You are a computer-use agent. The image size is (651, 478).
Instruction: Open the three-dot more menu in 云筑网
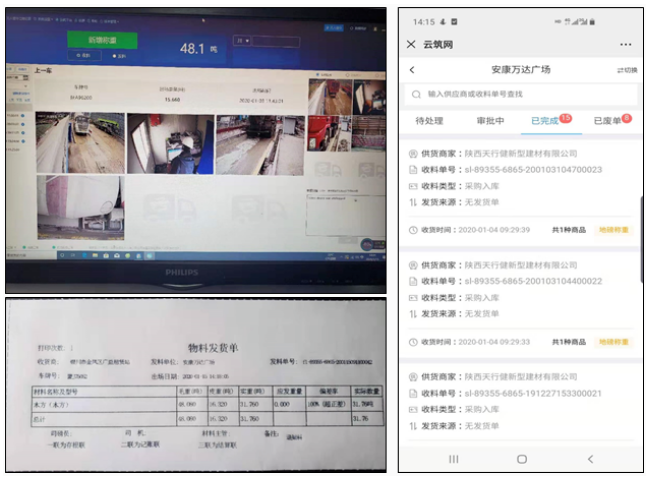pyautogui.click(x=625, y=44)
